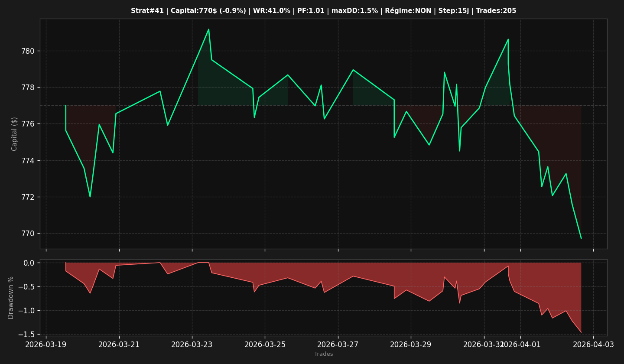This screenshot has height=364, width=624.
Task: Click the −1.5 drawdown axis tick label
Action: pyautogui.click(x=26, y=335)
